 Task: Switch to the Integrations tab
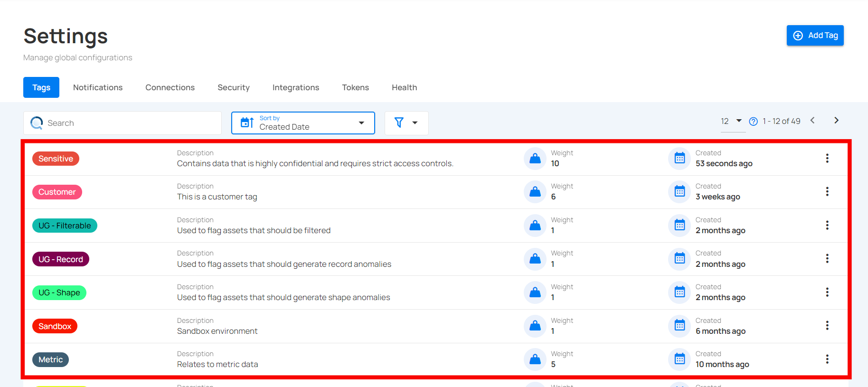pos(296,87)
